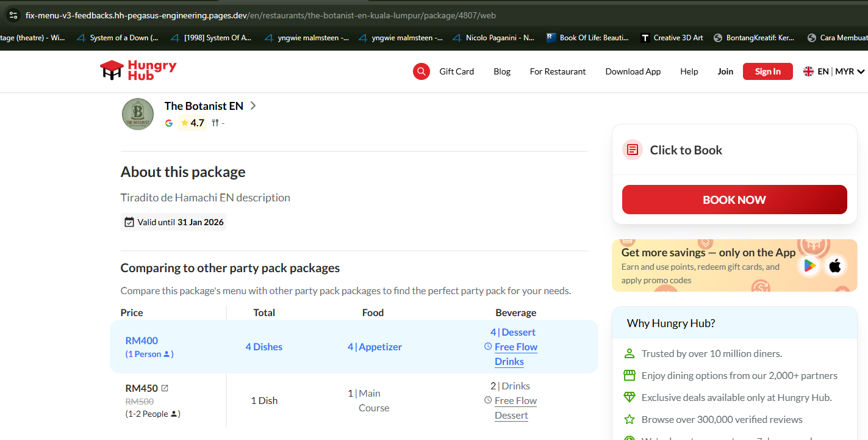Viewport: 868px width, 440px height.
Task: Click the Hungry Hub logo
Action: (x=138, y=70)
